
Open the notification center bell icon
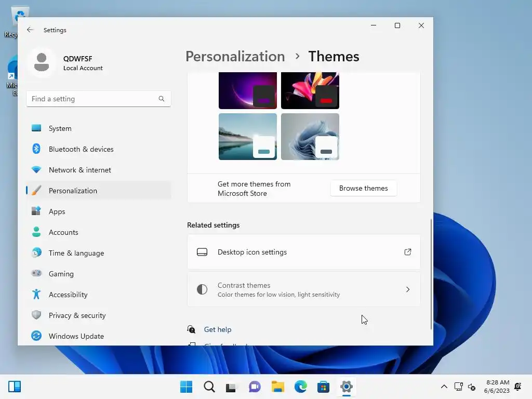click(518, 387)
